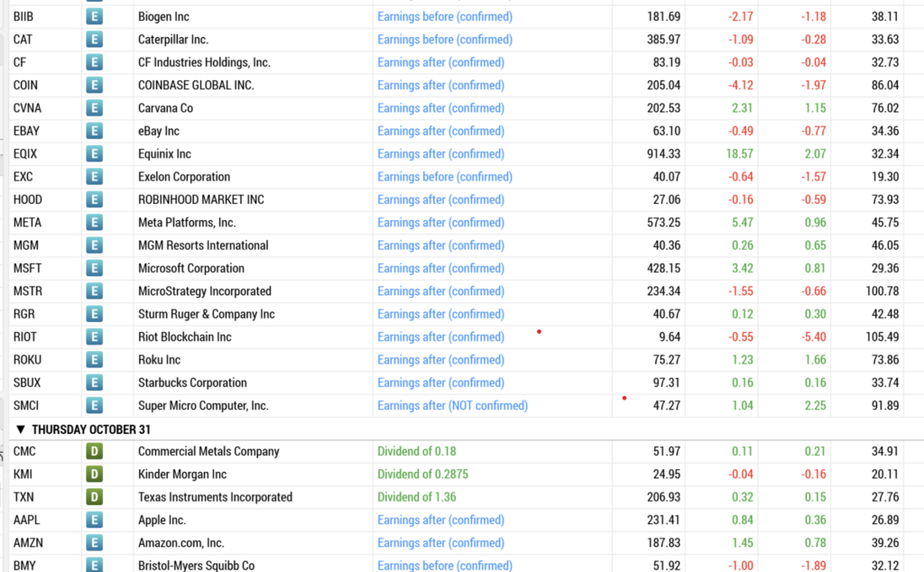This screenshot has width=924, height=572.
Task: Click the earnings icon for AMZN
Action: pos(94,543)
